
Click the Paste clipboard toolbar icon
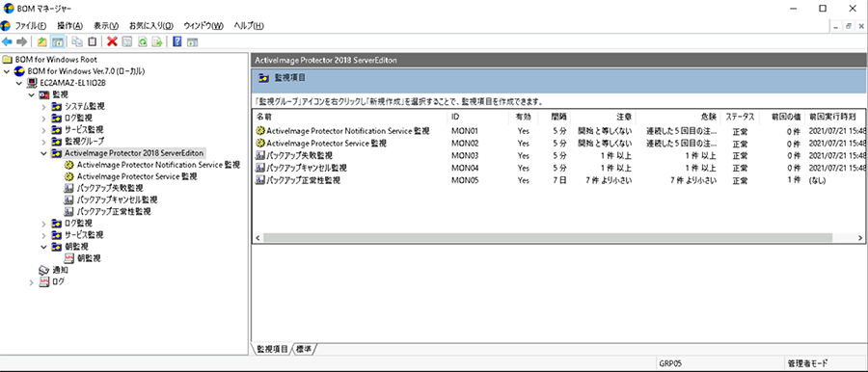pos(92,41)
